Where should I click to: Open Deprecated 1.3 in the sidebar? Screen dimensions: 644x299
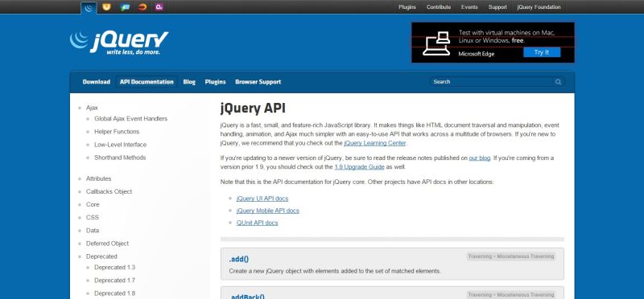click(x=114, y=268)
